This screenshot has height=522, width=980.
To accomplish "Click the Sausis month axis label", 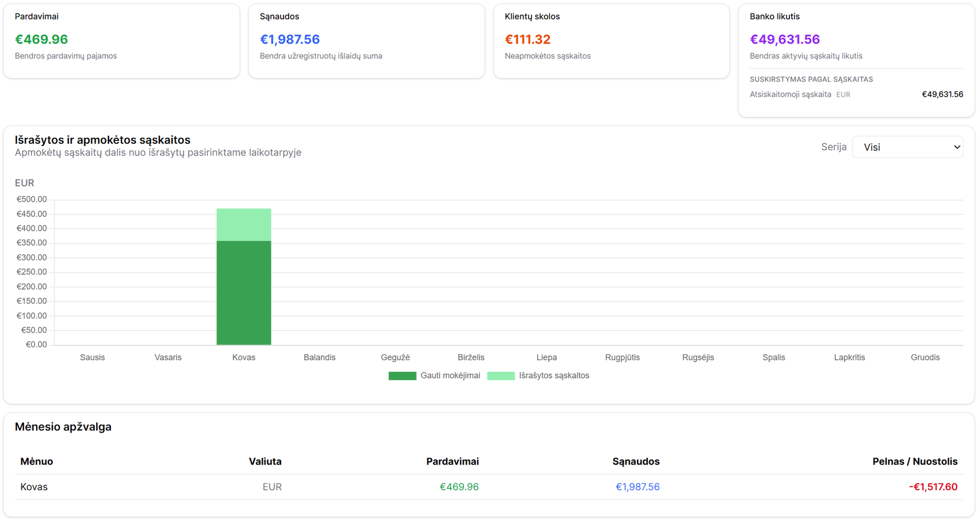I will (92, 357).
